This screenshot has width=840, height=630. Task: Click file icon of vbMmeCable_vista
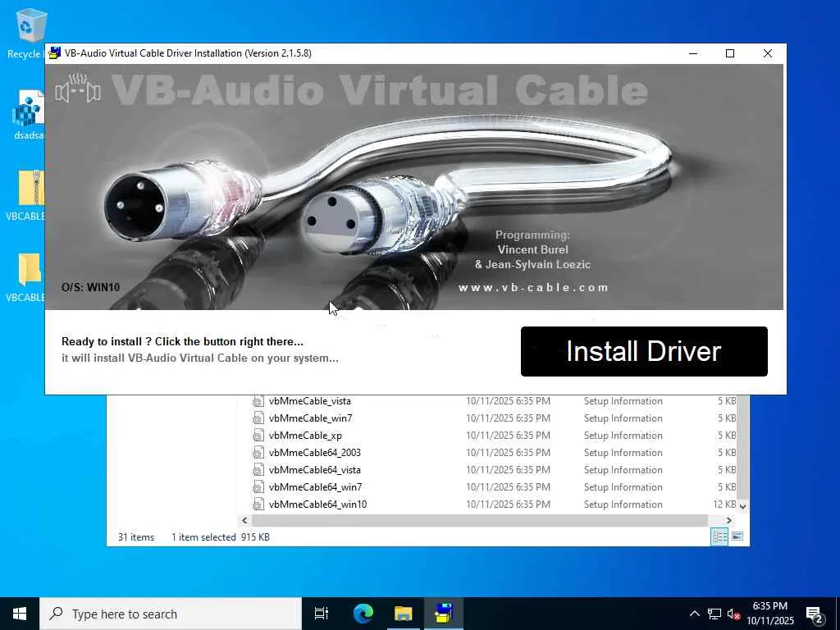click(x=258, y=401)
